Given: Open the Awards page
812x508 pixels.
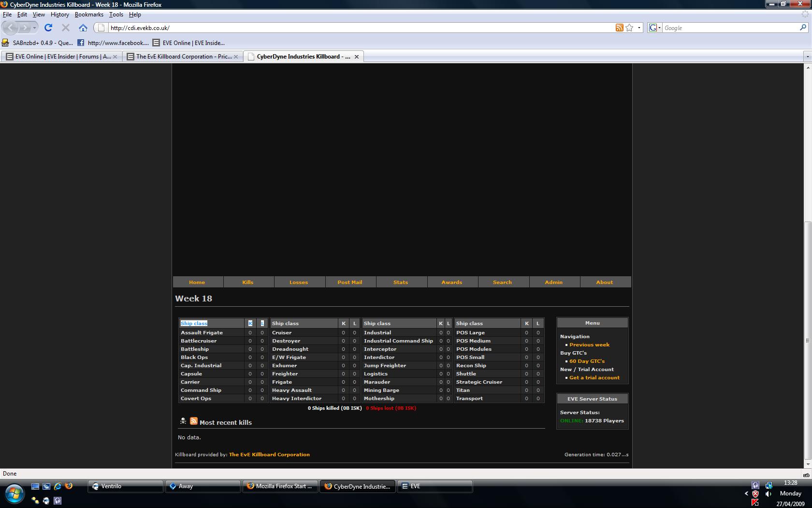Looking at the screenshot, I should pyautogui.click(x=452, y=282).
